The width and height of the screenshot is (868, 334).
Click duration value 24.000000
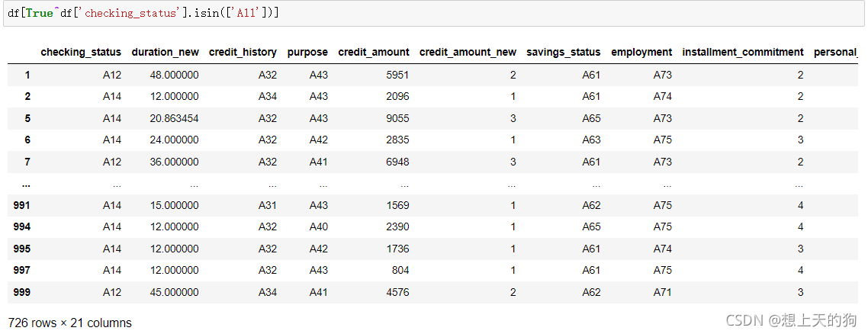(x=175, y=140)
